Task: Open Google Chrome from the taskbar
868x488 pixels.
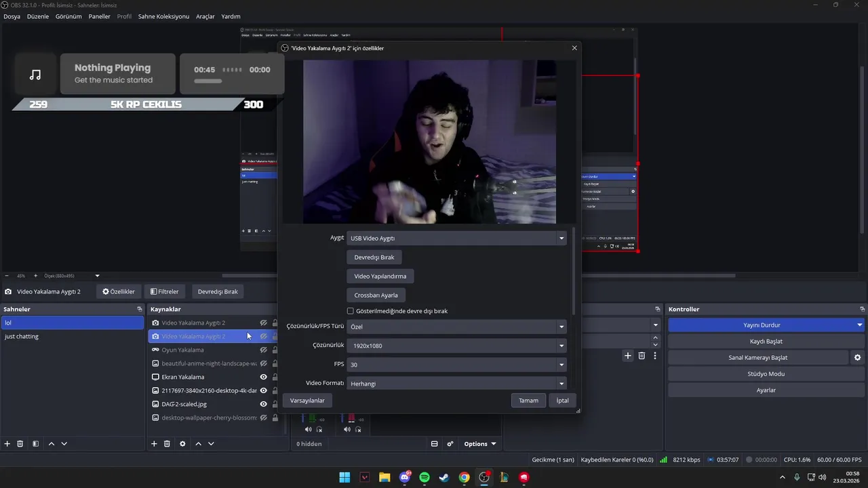Action: point(464,477)
